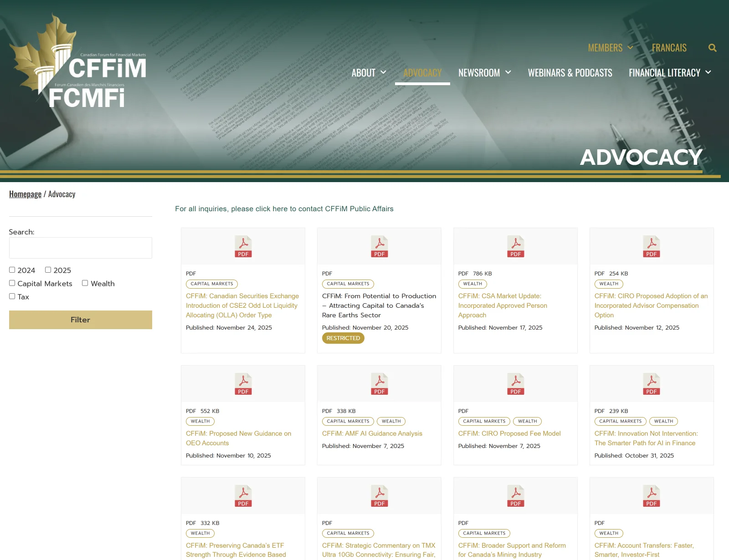Open From Potential to Production Rare Earths title
Image resolution: width=729 pixels, height=560 pixels.
(379, 305)
